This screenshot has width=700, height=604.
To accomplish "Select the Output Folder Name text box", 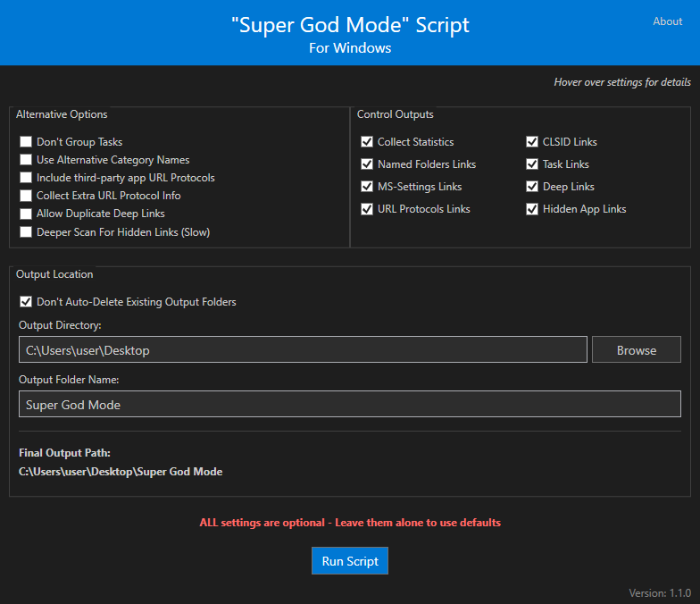I will (x=349, y=405).
